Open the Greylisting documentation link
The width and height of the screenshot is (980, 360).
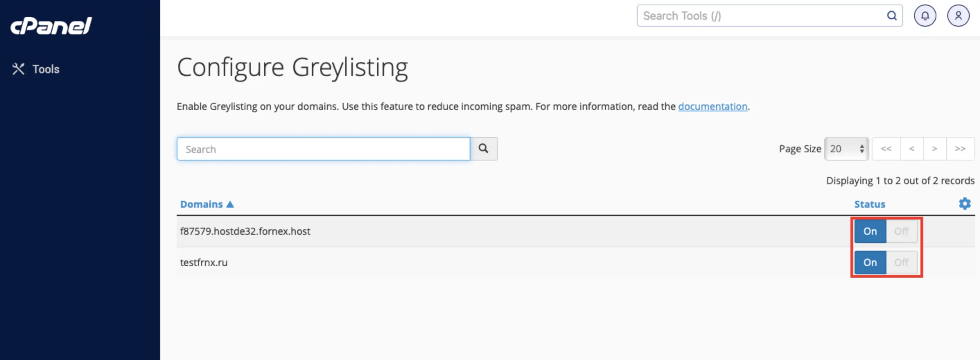pyautogui.click(x=712, y=106)
